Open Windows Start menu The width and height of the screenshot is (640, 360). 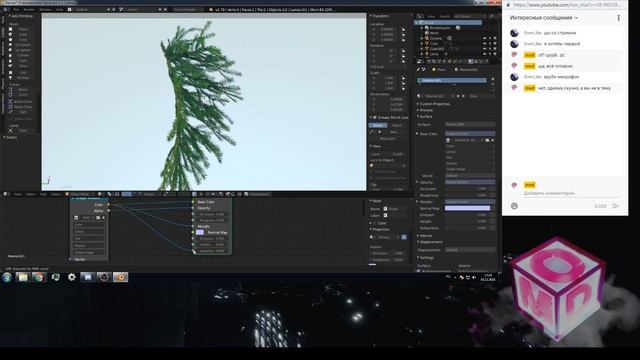click(x=7, y=277)
